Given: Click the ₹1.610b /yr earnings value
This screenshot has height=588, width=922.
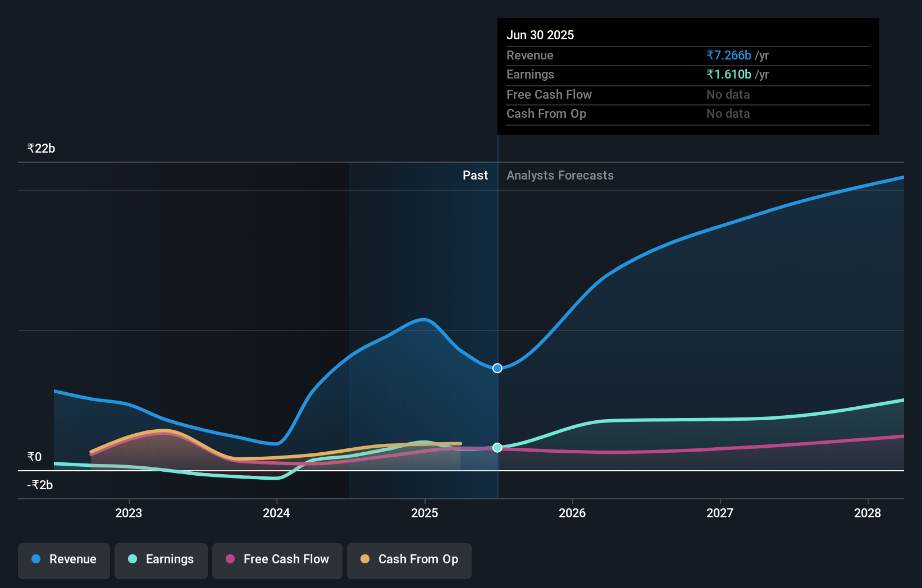Looking at the screenshot, I should [737, 74].
